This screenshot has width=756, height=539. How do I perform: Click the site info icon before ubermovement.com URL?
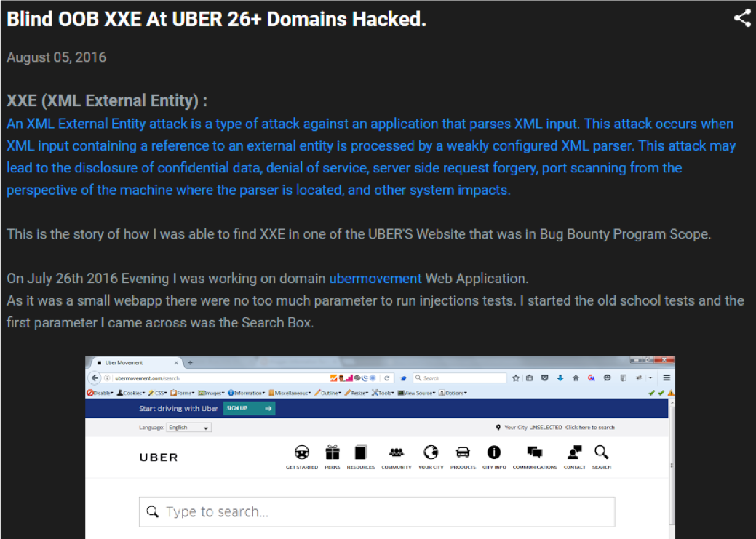(107, 378)
